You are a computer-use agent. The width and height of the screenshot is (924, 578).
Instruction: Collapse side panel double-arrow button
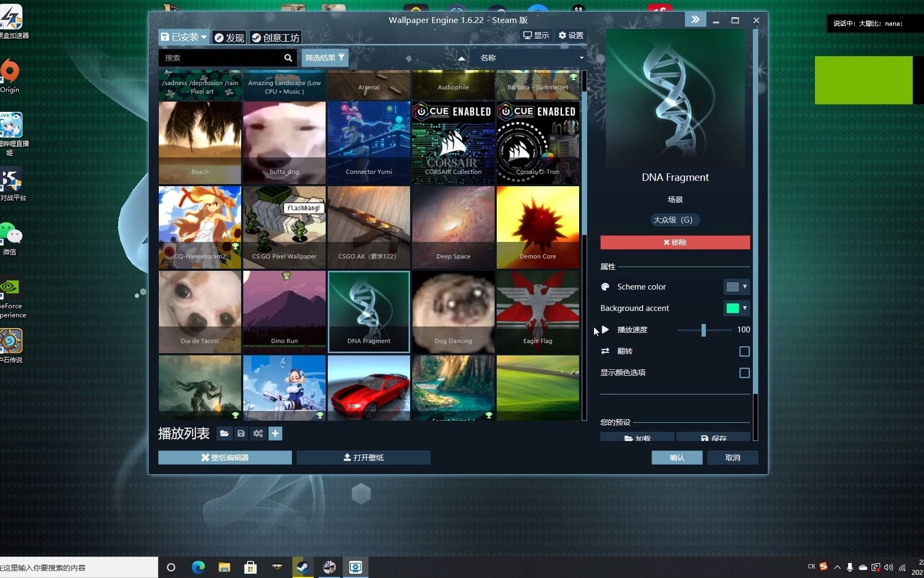tap(695, 20)
